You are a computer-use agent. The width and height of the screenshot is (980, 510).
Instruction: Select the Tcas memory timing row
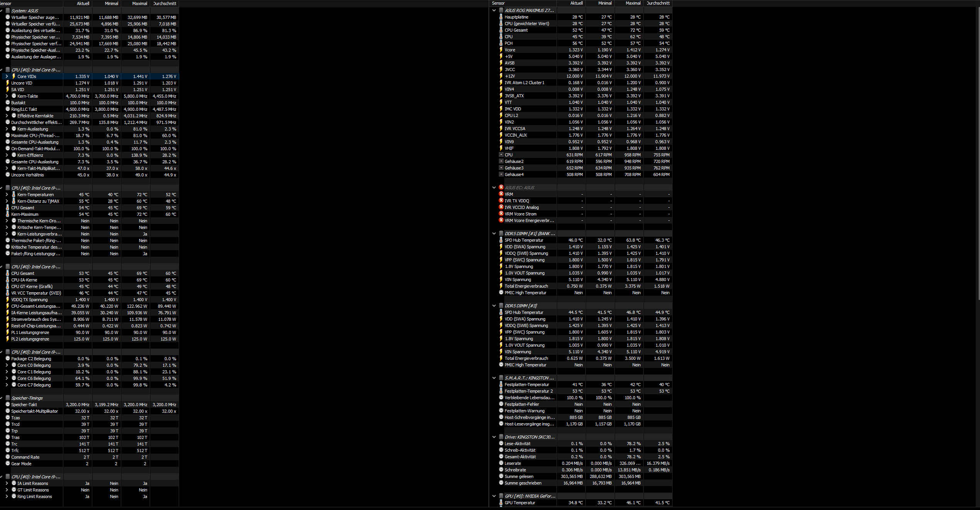15,418
